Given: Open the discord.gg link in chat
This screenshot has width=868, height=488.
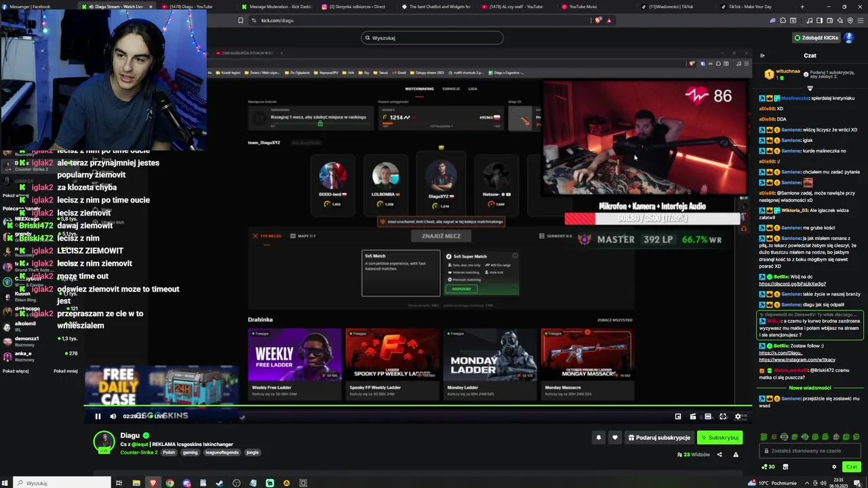Looking at the screenshot, I should [x=792, y=284].
